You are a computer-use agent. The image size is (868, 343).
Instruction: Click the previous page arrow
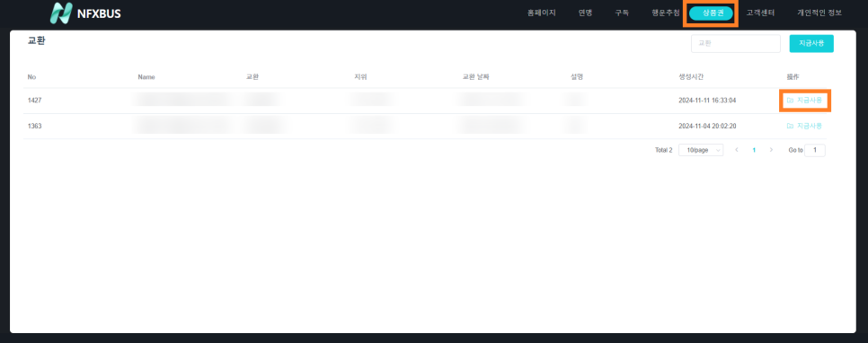(x=736, y=150)
